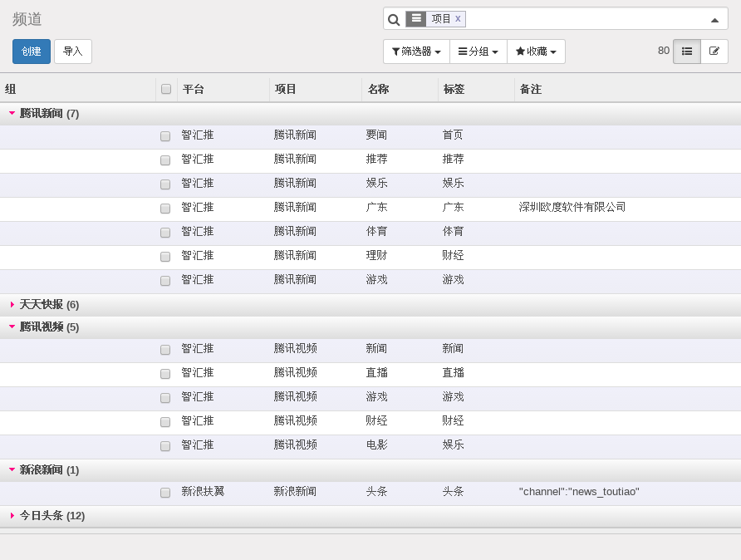Check the 腾讯视频 财经 row checkbox
741x560 pixels.
point(165,422)
